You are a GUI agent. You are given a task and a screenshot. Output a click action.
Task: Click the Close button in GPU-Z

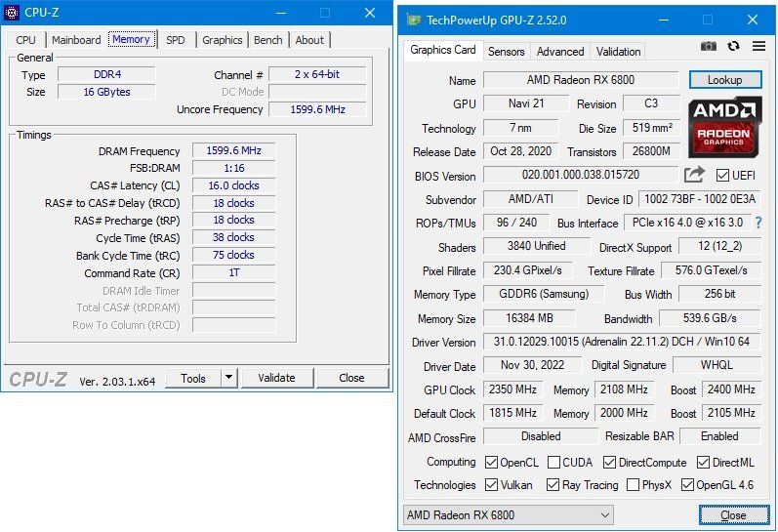[x=734, y=515]
